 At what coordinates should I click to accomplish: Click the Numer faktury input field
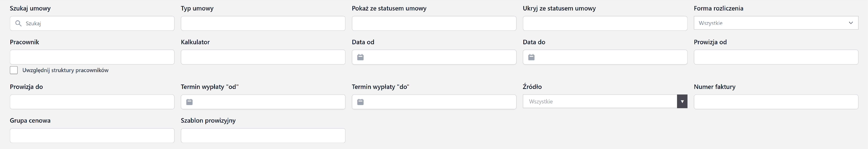[x=776, y=102]
